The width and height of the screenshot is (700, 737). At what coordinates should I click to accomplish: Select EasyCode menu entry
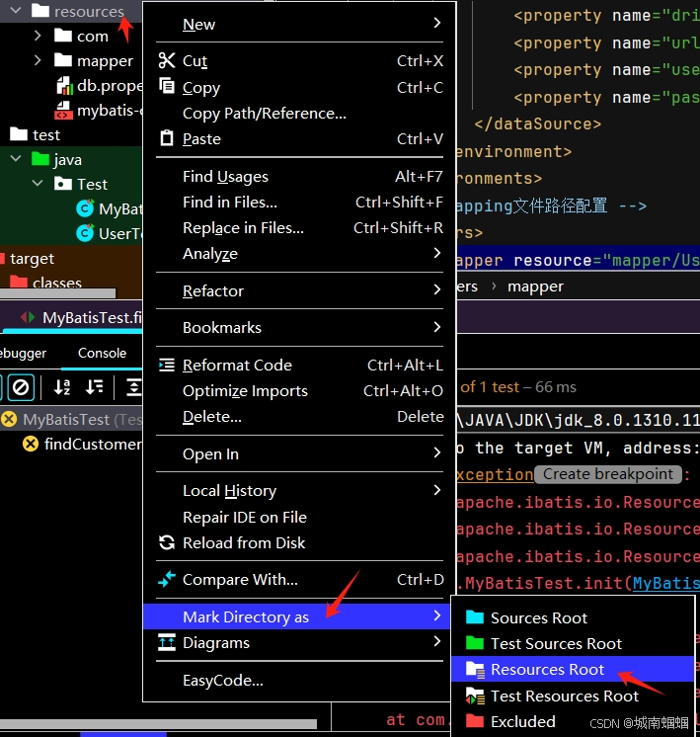click(x=299, y=680)
